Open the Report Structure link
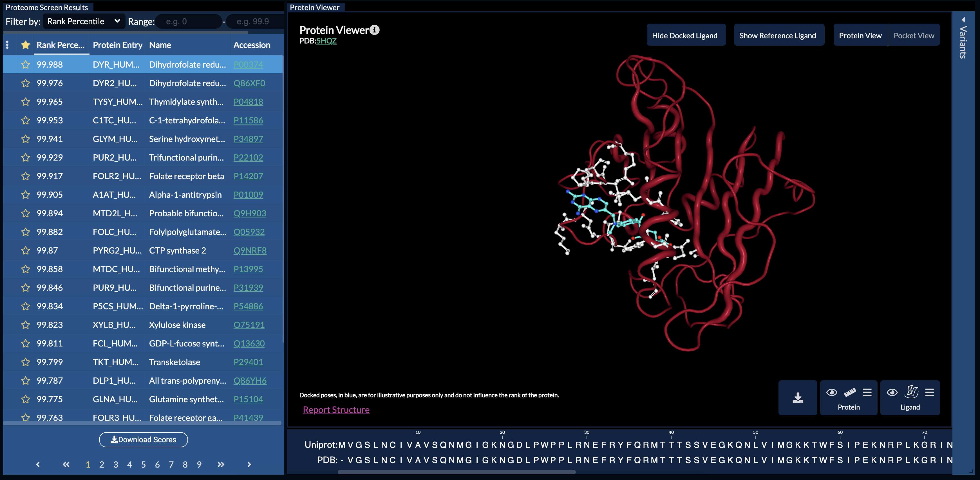980x480 pixels. tap(336, 410)
